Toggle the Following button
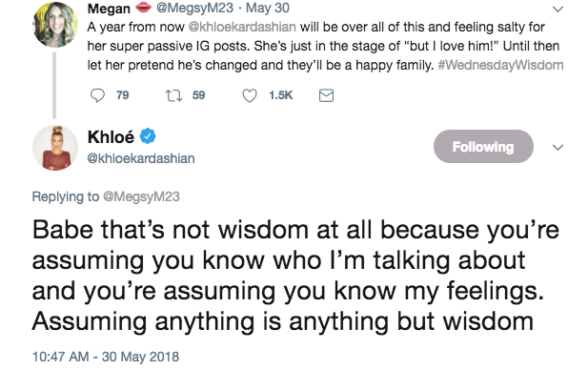Viewport: 588px width, 370px height. pyautogui.click(x=483, y=146)
